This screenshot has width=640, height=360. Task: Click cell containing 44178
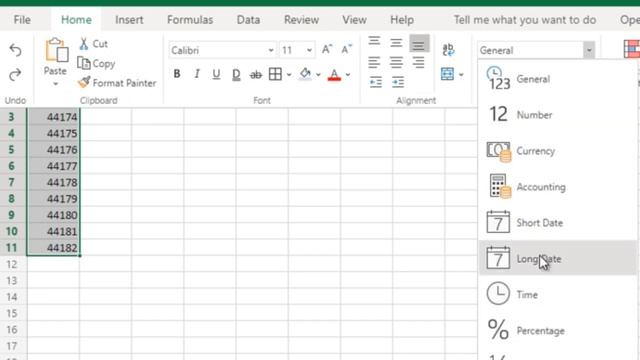point(53,182)
